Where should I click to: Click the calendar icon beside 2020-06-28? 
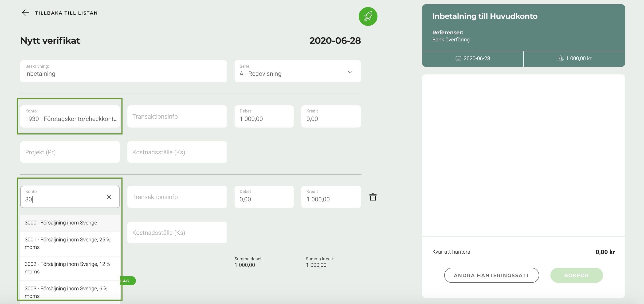pos(458,59)
